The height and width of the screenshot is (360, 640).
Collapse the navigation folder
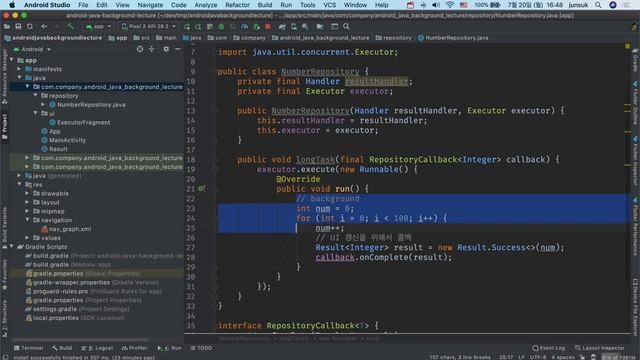click(27, 220)
